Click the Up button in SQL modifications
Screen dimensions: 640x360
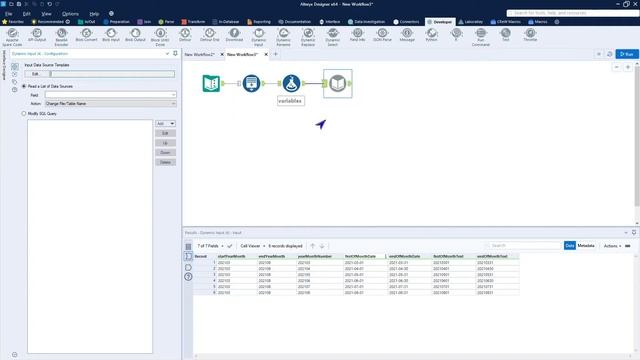coord(165,143)
